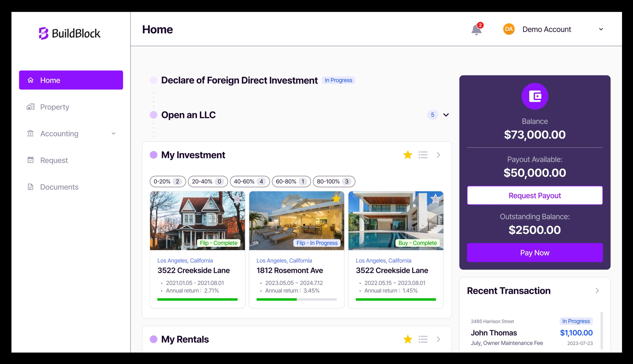The width and height of the screenshot is (633, 364).
Task: Click Pay Now button
Action: [x=535, y=253]
